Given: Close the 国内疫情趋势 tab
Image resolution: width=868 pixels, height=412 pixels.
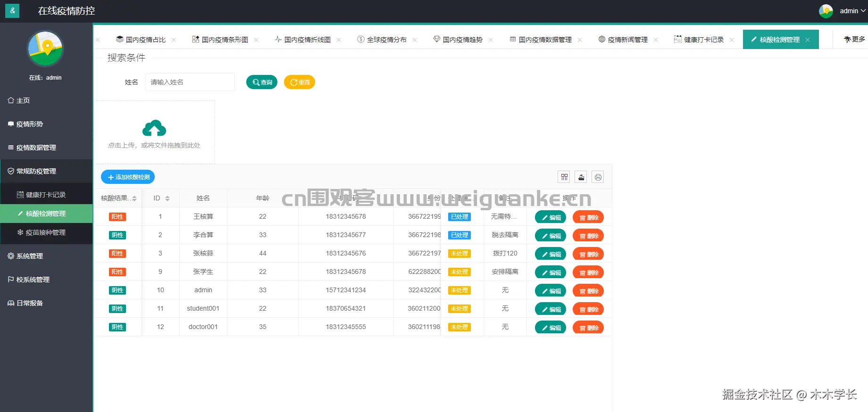Looking at the screenshot, I should point(491,40).
